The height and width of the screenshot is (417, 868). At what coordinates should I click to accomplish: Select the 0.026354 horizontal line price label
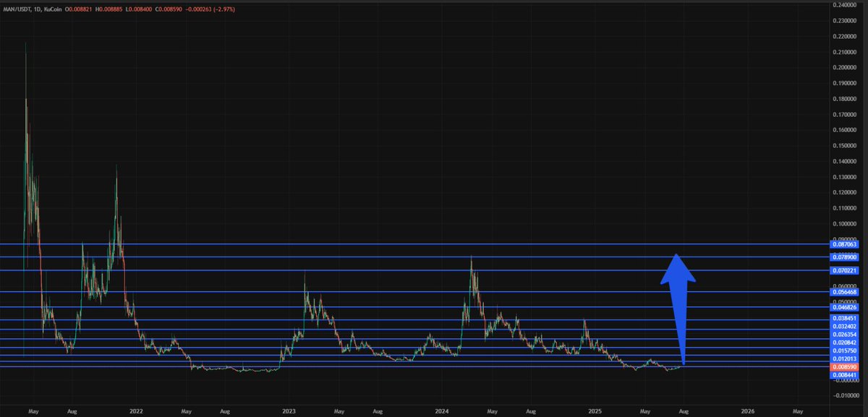[845, 334]
